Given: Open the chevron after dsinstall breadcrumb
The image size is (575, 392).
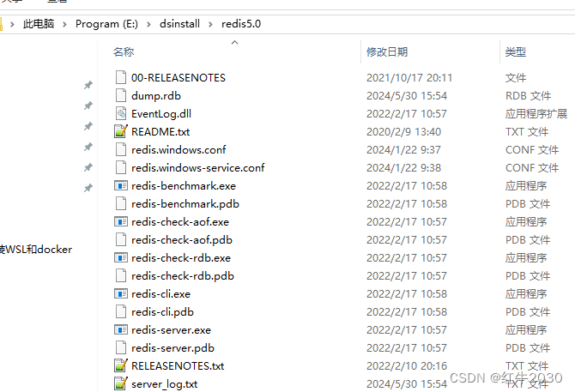Looking at the screenshot, I should pos(210,24).
